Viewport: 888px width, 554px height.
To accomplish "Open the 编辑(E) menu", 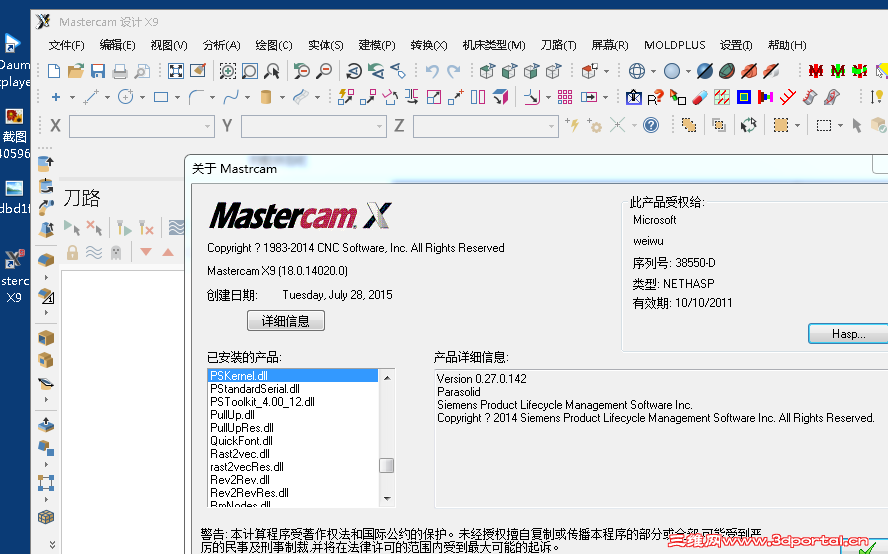I will (x=117, y=45).
